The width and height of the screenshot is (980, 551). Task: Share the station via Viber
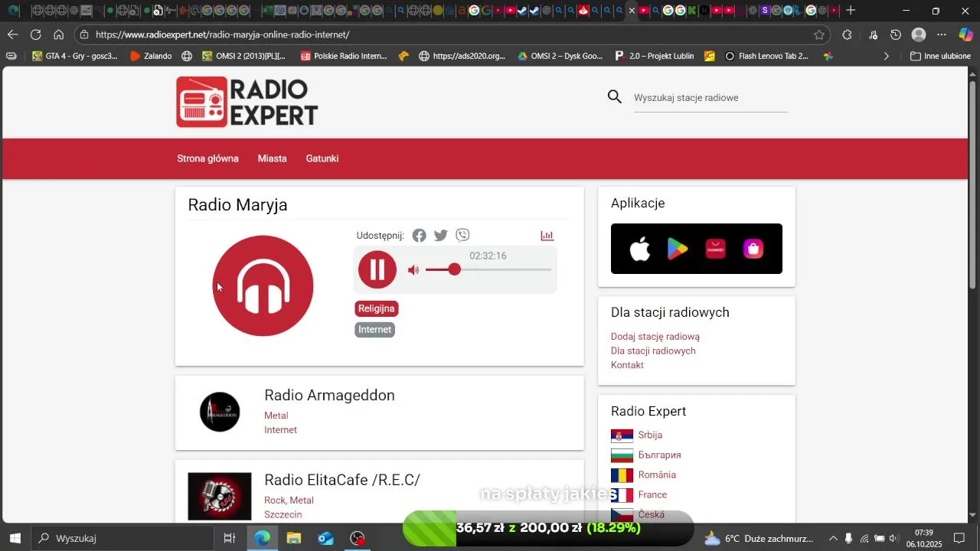462,235
